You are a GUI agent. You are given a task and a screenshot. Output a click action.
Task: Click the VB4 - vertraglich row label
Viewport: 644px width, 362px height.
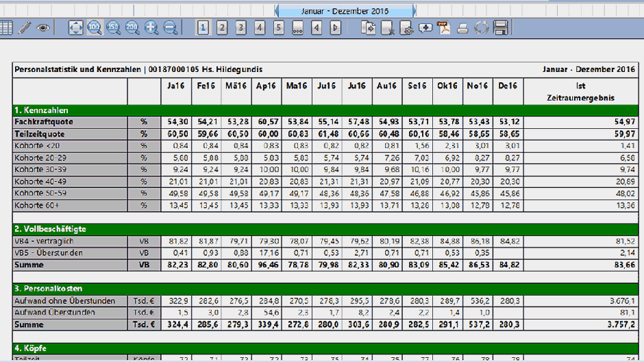pos(70,241)
